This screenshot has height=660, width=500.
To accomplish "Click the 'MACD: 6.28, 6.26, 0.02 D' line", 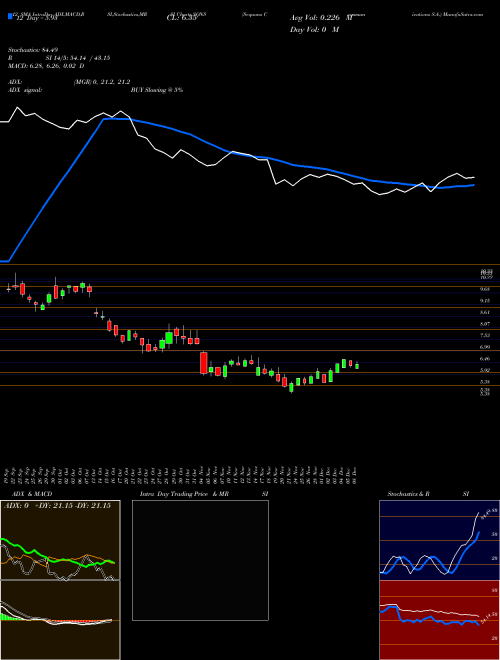I will [x=46, y=66].
